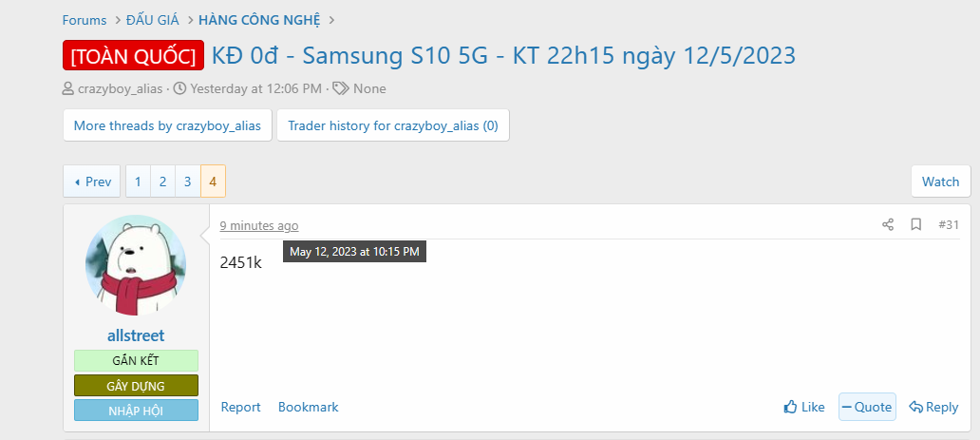
Task: Watch this thread
Action: 940,182
